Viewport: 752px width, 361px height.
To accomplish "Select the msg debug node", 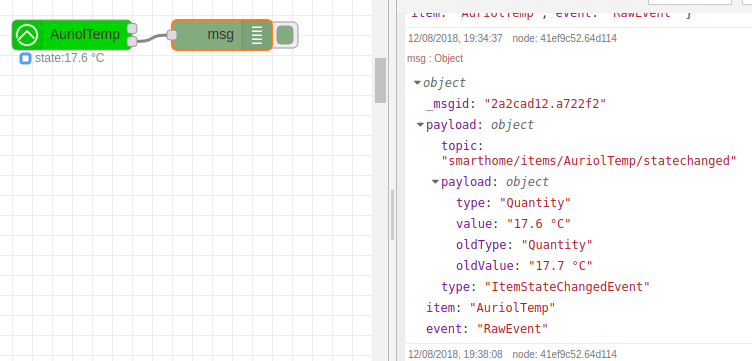I will 222,35.
